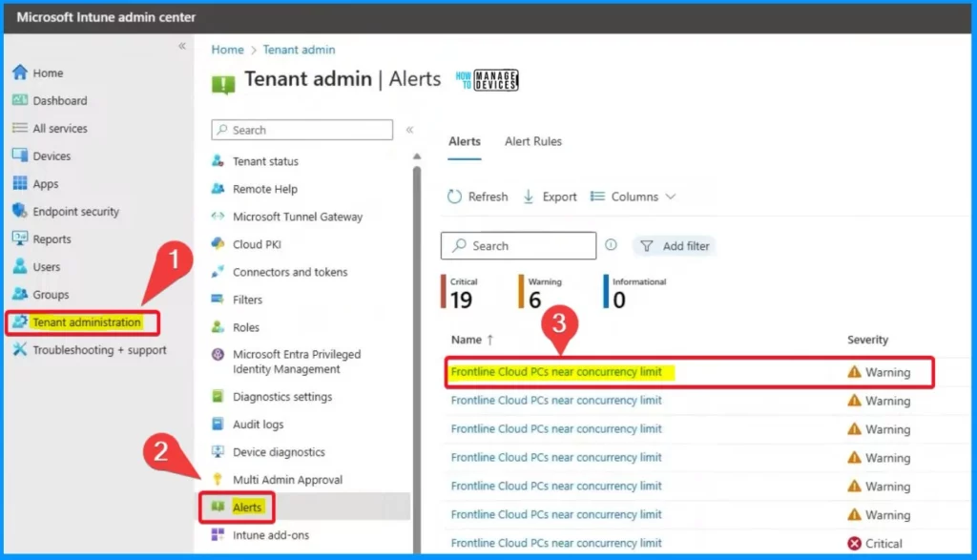
Task: Click the Reports icon in sidebar
Action: 20,238
